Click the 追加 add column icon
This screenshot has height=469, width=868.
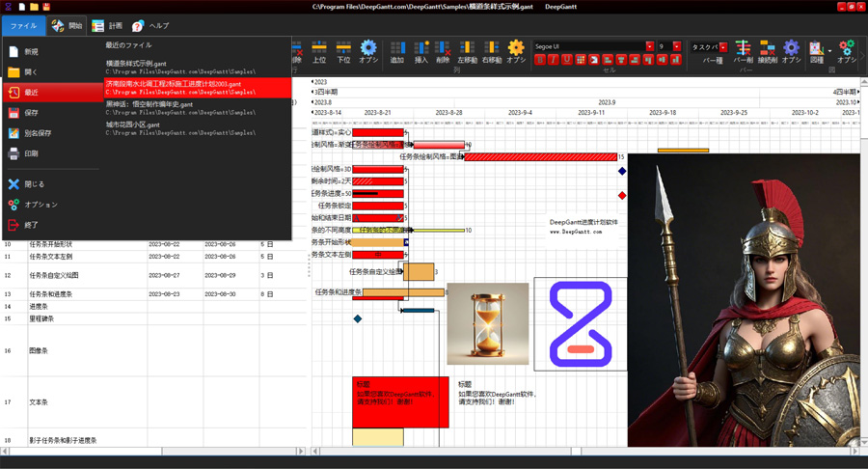tap(396, 50)
